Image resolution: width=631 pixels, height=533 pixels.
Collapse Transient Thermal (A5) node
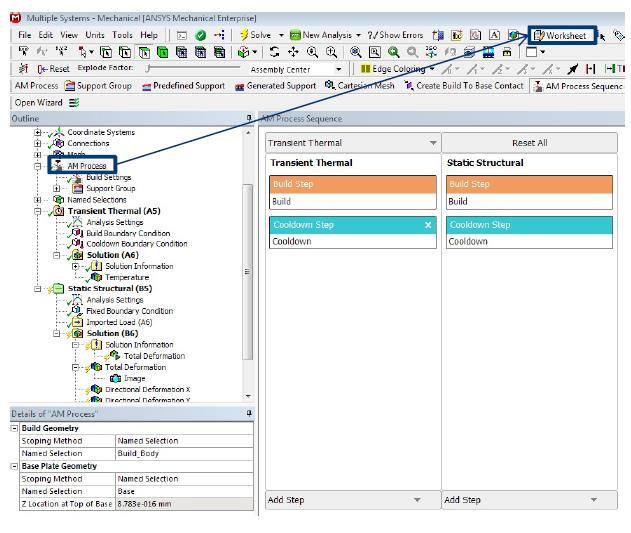[x=37, y=211]
